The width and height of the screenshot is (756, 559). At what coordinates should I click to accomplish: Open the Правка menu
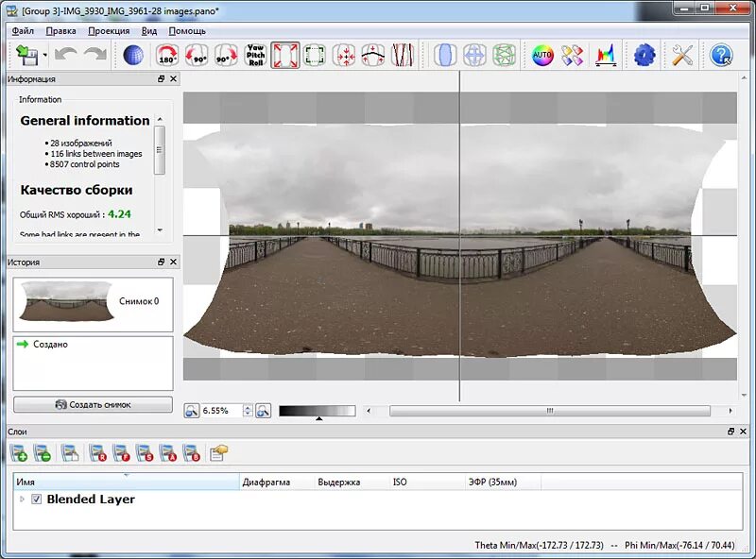coord(60,31)
